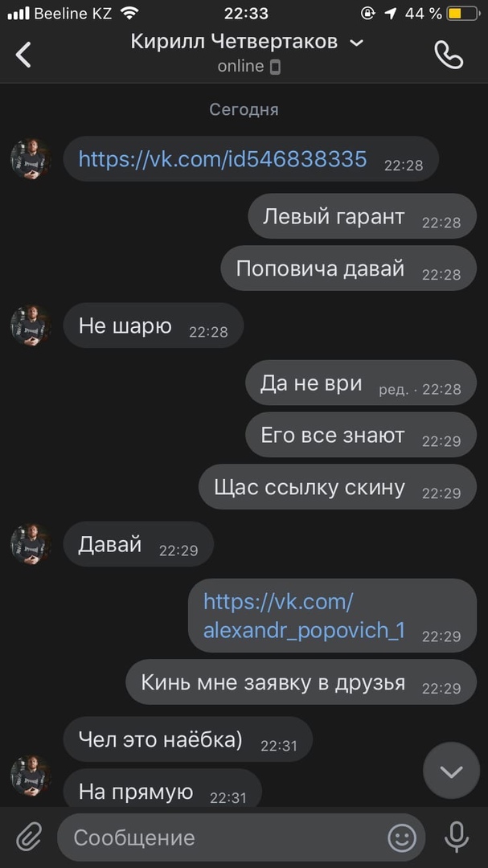
Task: Open avatar next to 'Давай' message
Action: pyautogui.click(x=31, y=544)
